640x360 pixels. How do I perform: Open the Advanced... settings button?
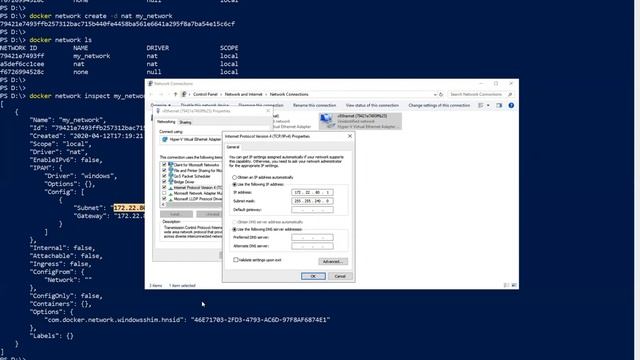[333, 261]
